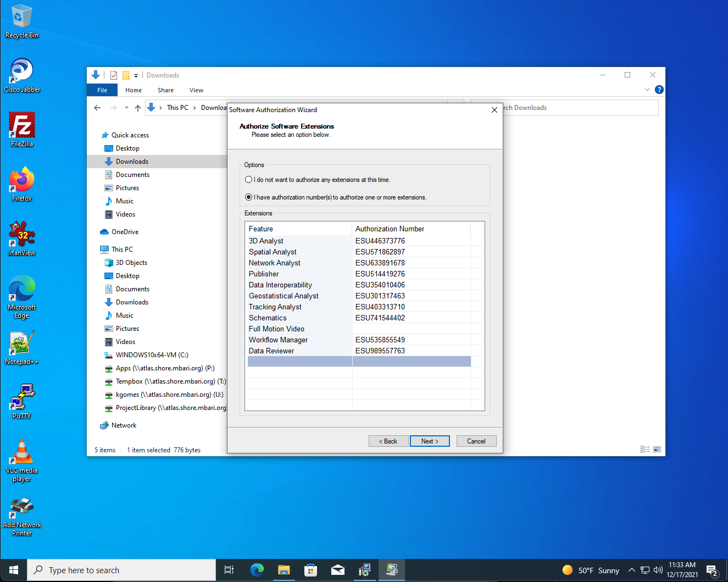Open the notification center icon
This screenshot has height=582, width=728.
[712, 570]
